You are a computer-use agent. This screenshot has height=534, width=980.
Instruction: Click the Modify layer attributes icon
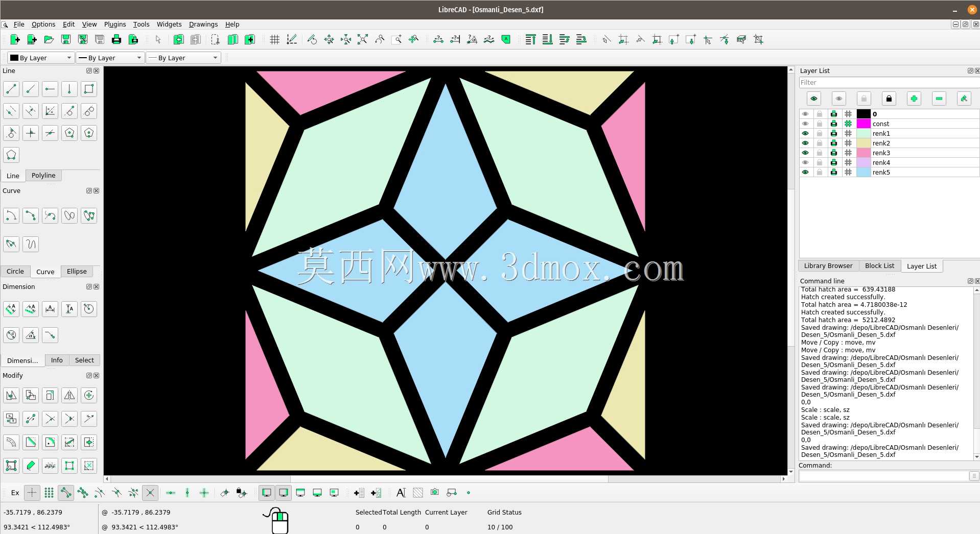(x=964, y=99)
